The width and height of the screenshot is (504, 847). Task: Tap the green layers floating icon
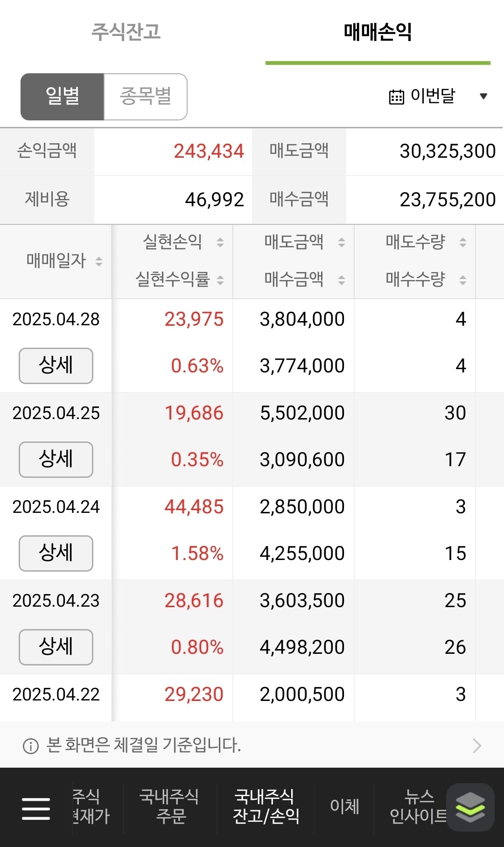click(470, 807)
